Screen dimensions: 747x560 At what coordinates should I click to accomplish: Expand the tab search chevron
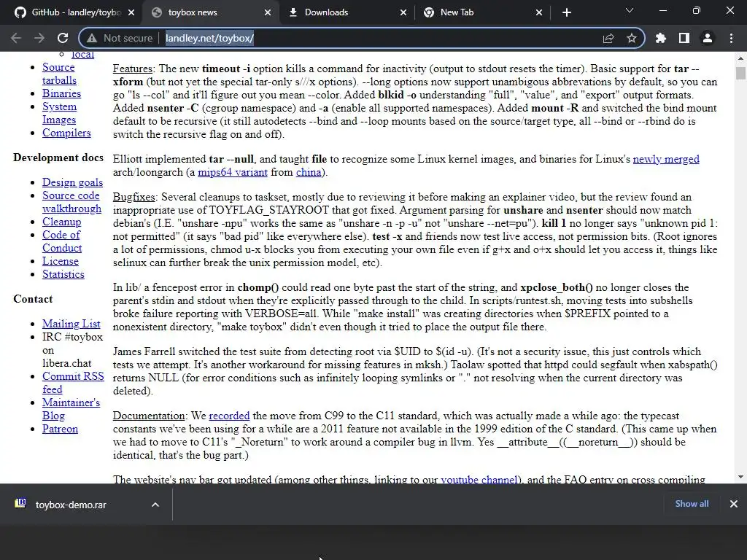pos(630,10)
